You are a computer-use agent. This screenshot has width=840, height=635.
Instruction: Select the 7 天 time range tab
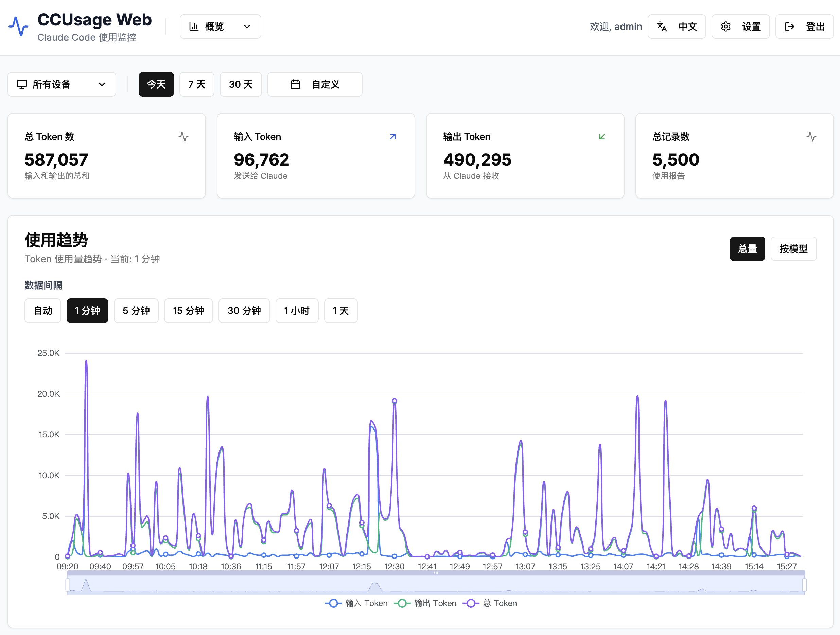coord(197,84)
